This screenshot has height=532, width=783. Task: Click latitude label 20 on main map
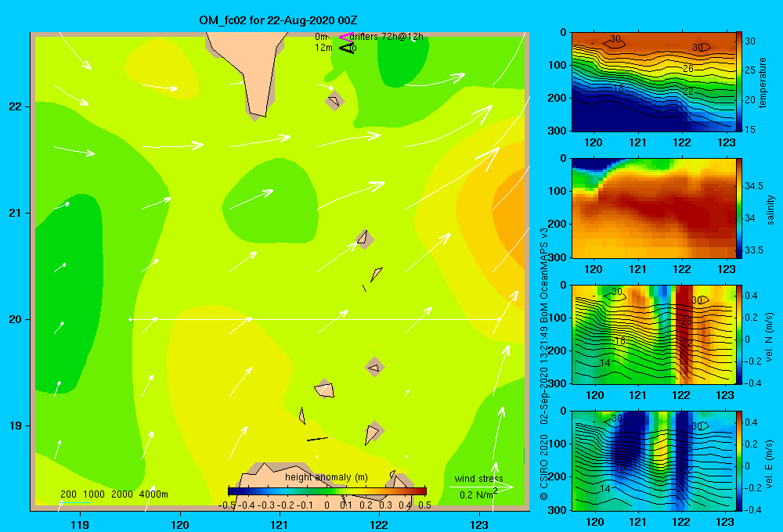point(15,319)
